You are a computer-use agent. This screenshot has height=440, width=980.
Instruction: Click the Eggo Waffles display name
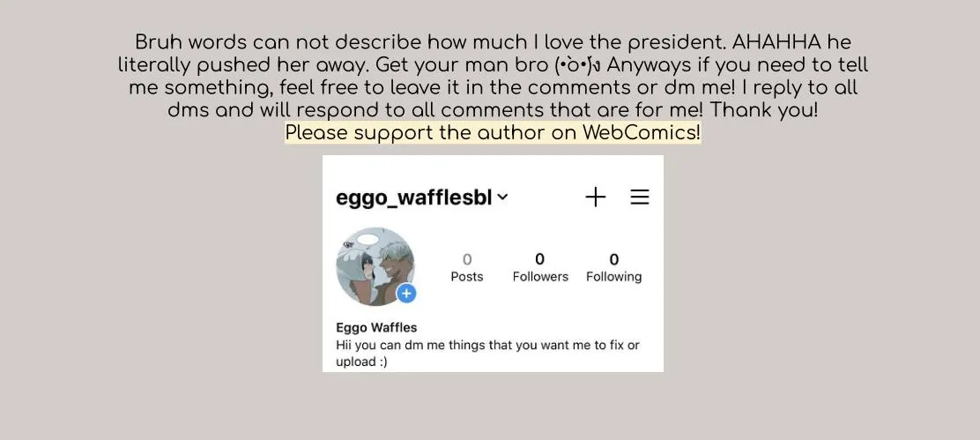[376, 327]
